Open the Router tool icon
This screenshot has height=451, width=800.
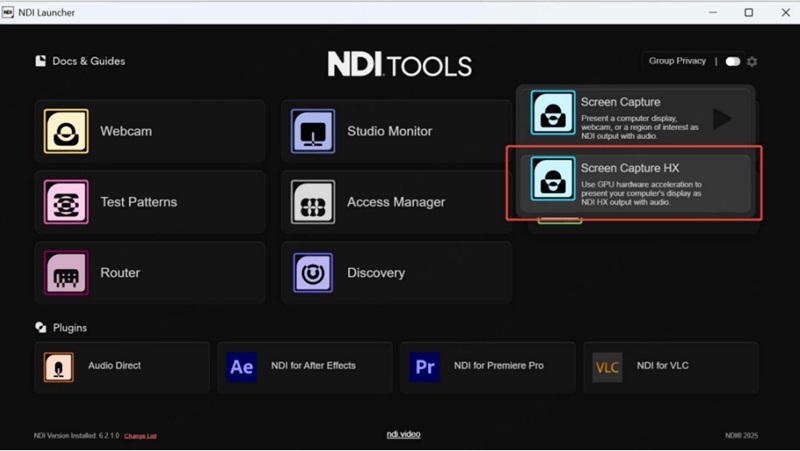click(x=66, y=273)
